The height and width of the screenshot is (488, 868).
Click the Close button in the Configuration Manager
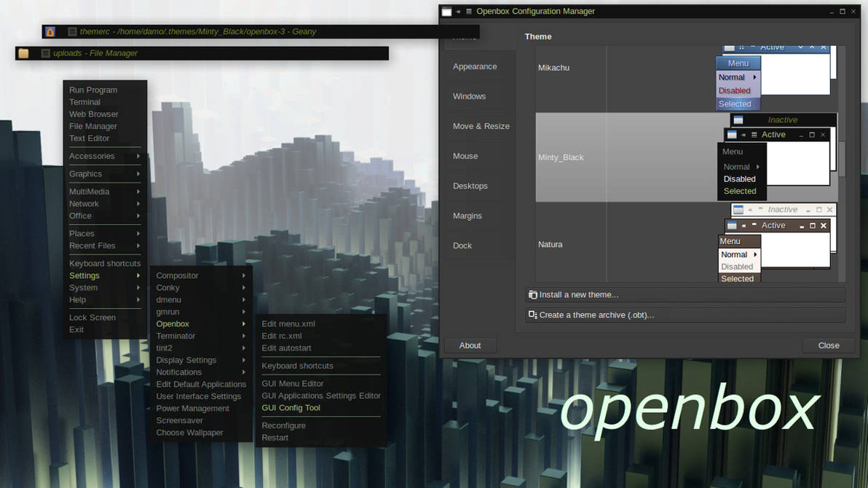click(828, 345)
